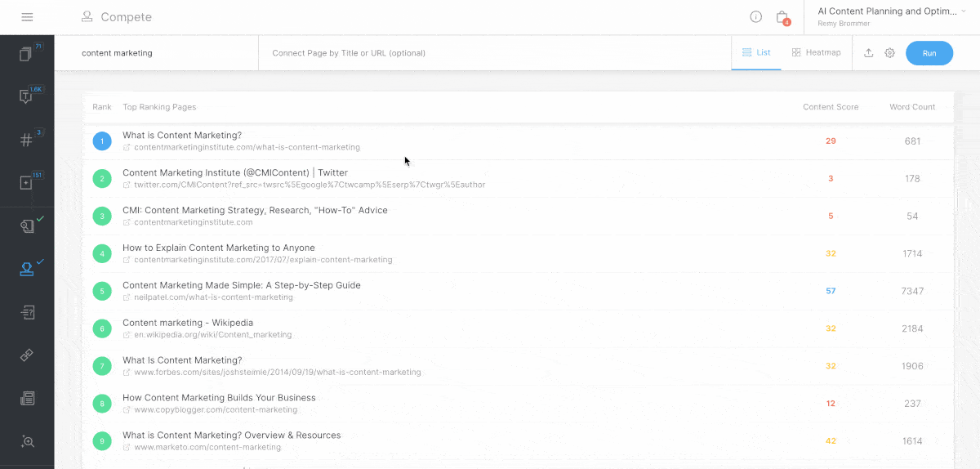Click the Compete header icon beside title
Viewport: 980px width, 469px height.
pyautogui.click(x=87, y=16)
